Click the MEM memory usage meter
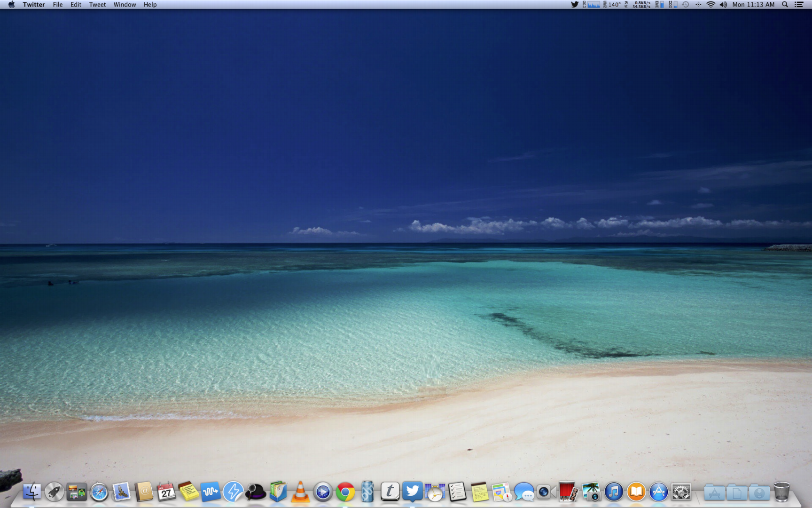Image resolution: width=812 pixels, height=508 pixels. (x=660, y=5)
